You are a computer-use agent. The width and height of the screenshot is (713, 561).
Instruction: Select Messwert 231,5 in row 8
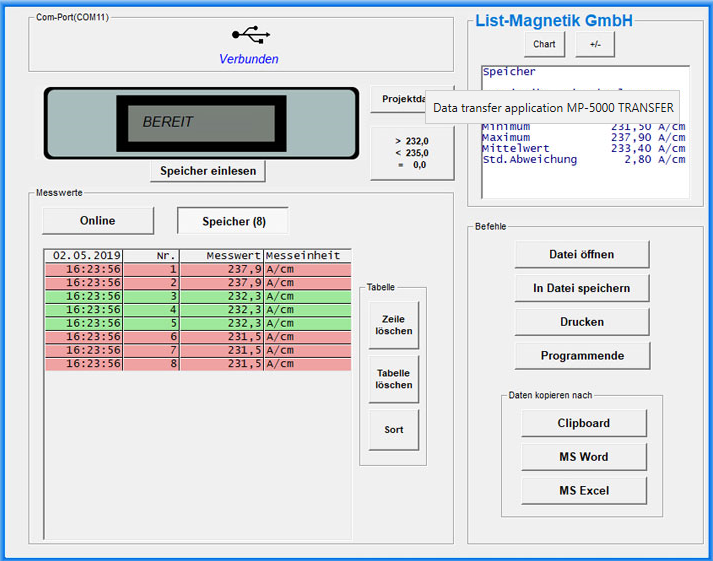[x=221, y=364]
